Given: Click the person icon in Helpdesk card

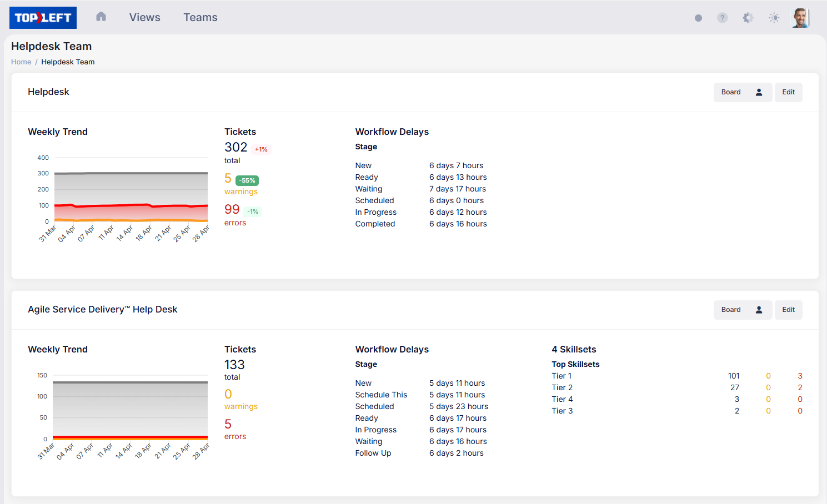Looking at the screenshot, I should (x=759, y=92).
